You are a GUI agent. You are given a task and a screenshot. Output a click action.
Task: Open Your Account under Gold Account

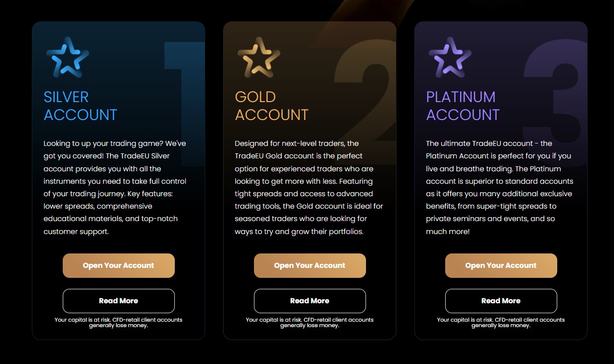[310, 265]
